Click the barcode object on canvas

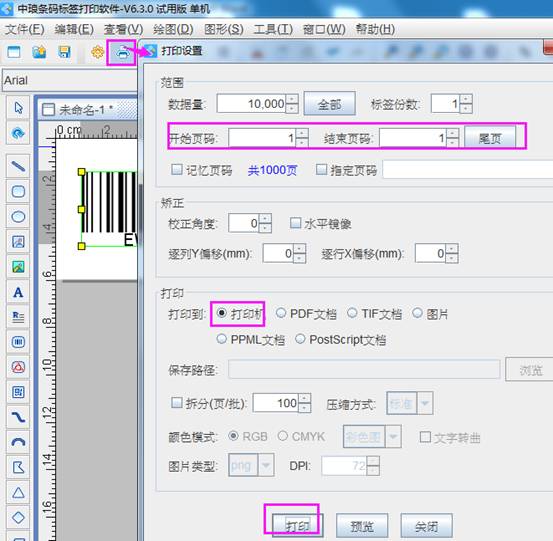pos(109,209)
